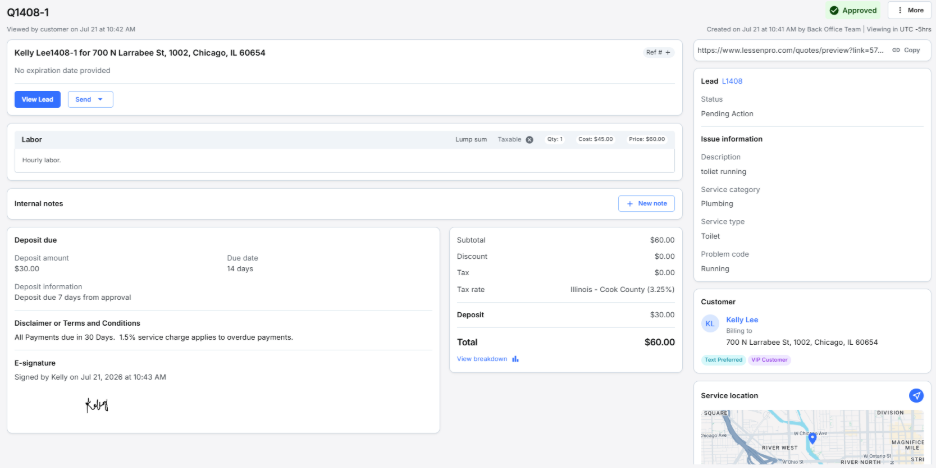Image resolution: width=936 pixels, height=468 pixels.
Task: Click the Cost: $45.00 chip
Action: tap(595, 139)
